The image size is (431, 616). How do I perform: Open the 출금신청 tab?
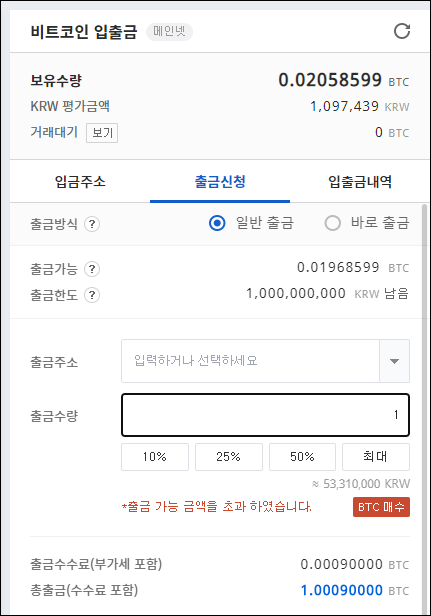pyautogui.click(x=220, y=182)
